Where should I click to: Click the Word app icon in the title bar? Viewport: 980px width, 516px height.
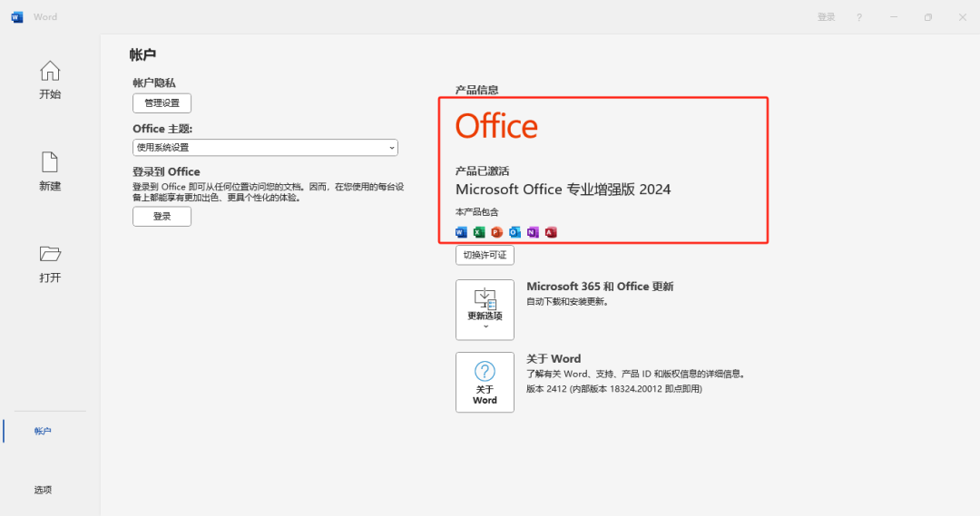pyautogui.click(x=17, y=17)
